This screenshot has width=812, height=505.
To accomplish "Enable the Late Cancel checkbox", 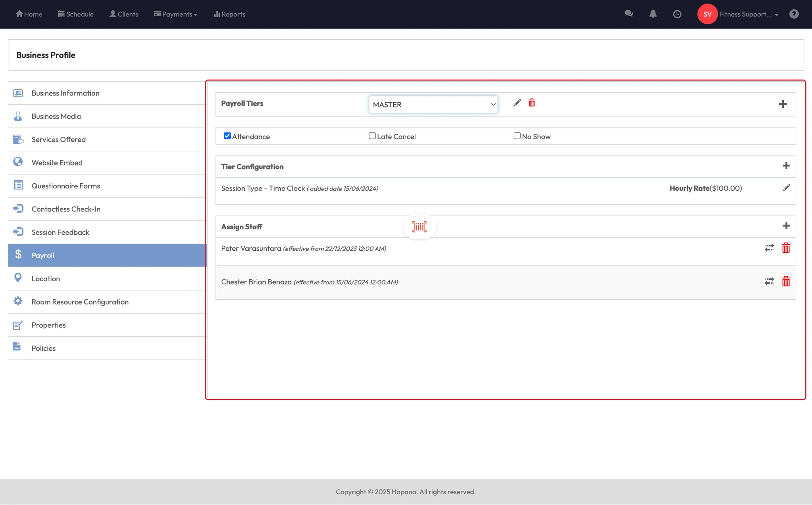I will (x=372, y=136).
